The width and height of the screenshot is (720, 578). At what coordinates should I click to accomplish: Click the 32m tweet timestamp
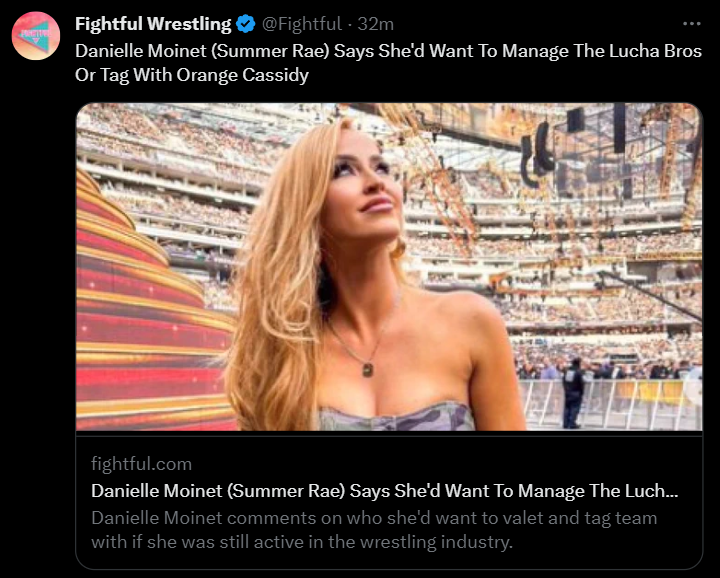coord(376,24)
